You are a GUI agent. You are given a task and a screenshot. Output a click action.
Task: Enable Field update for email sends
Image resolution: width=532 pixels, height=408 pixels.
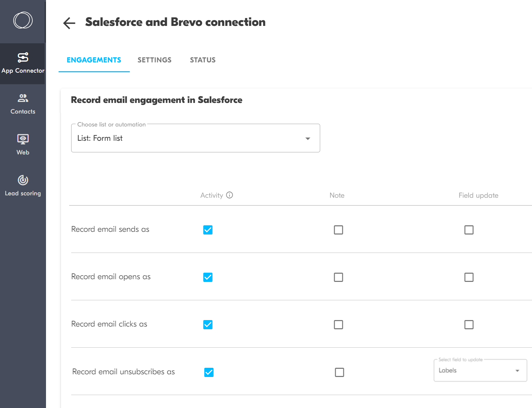pos(469,230)
